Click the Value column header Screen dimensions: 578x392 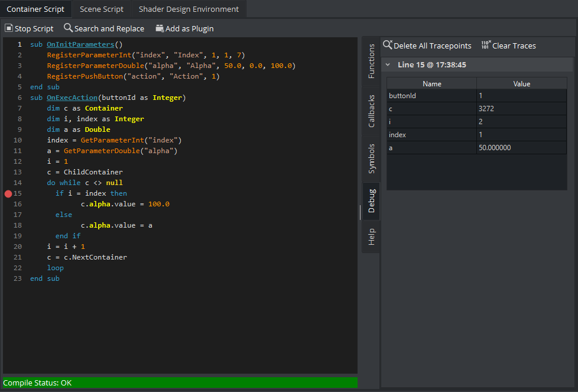point(521,84)
